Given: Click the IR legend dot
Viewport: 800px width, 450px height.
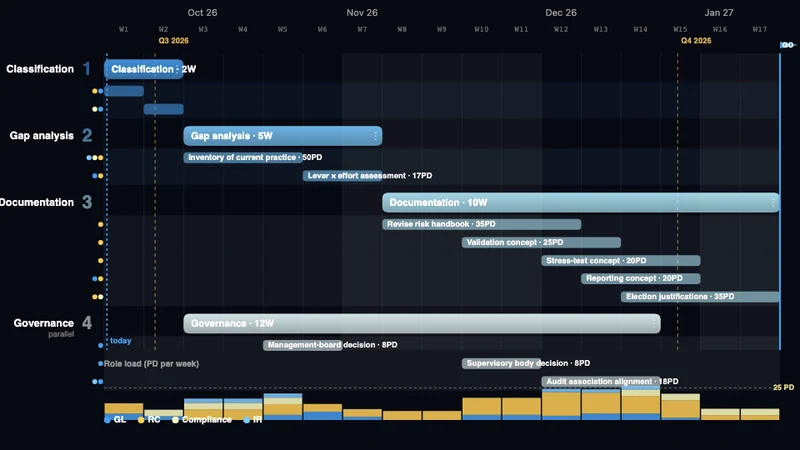Looking at the screenshot, I should pos(246,420).
